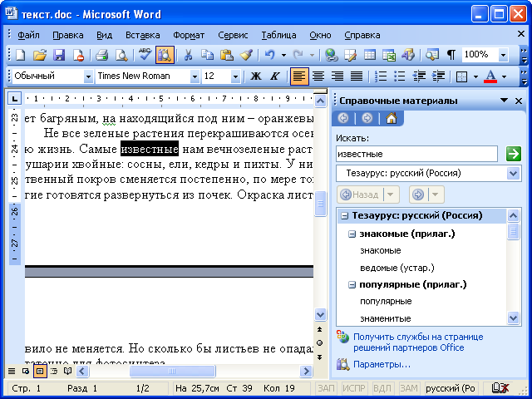Viewport: 532px width, 399px height.
Task: Align text to the left
Action: [299, 76]
